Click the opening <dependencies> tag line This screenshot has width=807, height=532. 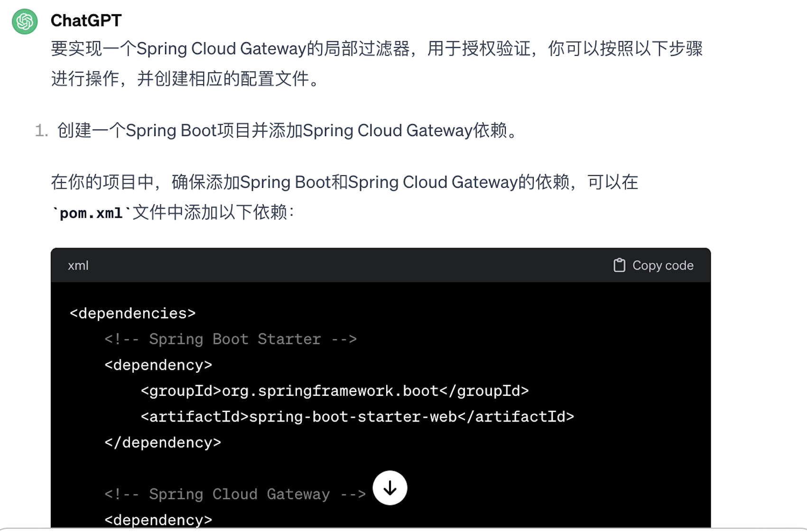(x=132, y=313)
